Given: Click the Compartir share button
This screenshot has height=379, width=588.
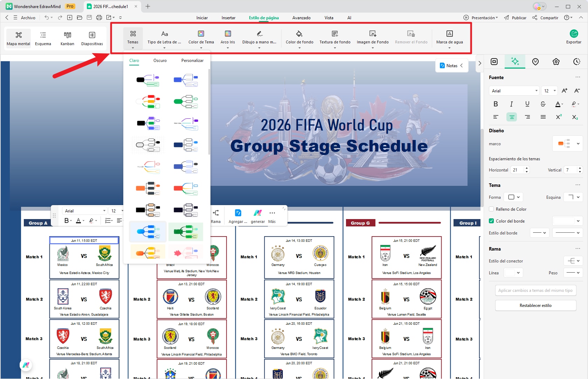Looking at the screenshot, I should pos(545,17).
